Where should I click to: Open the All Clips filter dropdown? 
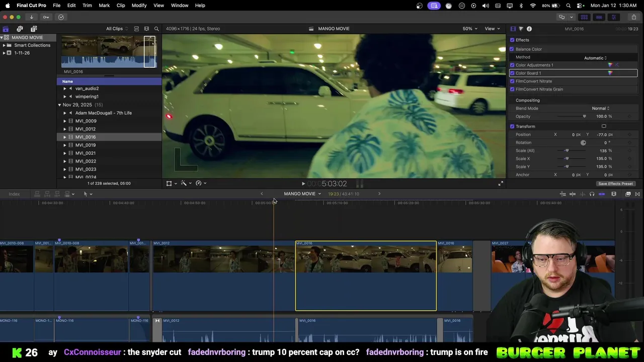click(116, 29)
